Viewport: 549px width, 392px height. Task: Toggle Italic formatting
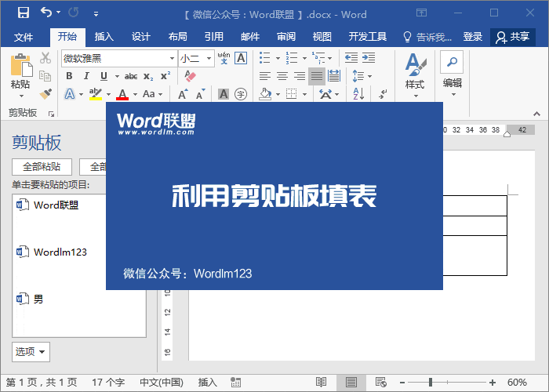click(86, 76)
